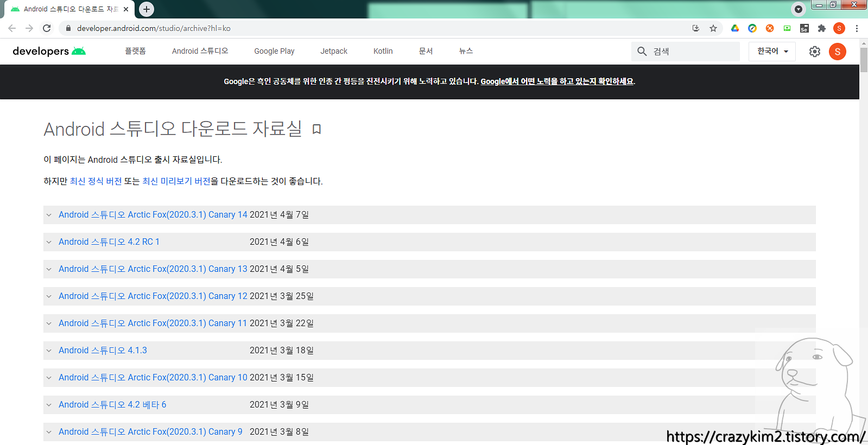Screen dimensions: 868x445
Task: Open site settings gear icon
Action: click(x=815, y=52)
